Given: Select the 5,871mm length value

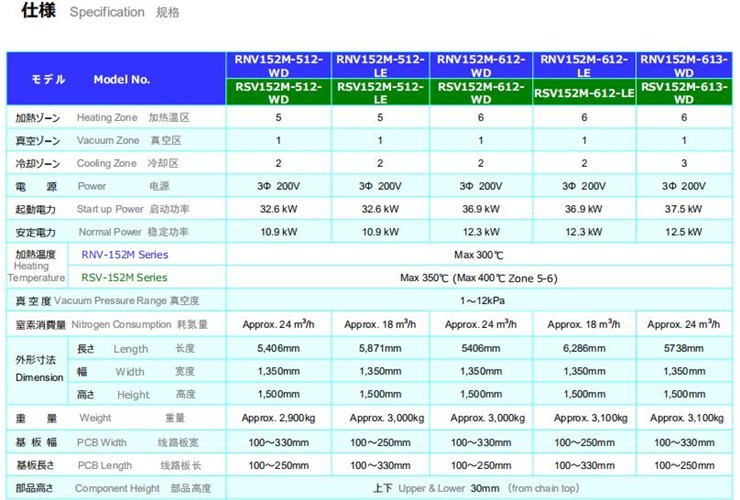Looking at the screenshot, I should [x=380, y=348].
